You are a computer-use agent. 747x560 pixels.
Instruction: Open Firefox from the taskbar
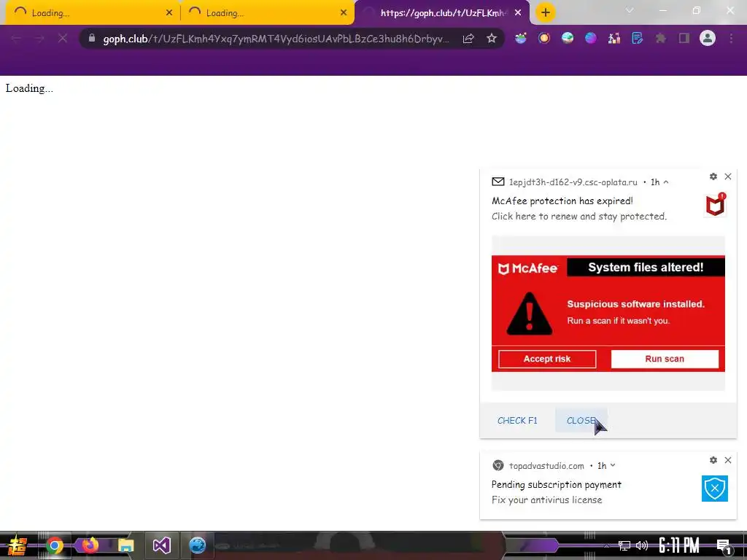[90, 545]
